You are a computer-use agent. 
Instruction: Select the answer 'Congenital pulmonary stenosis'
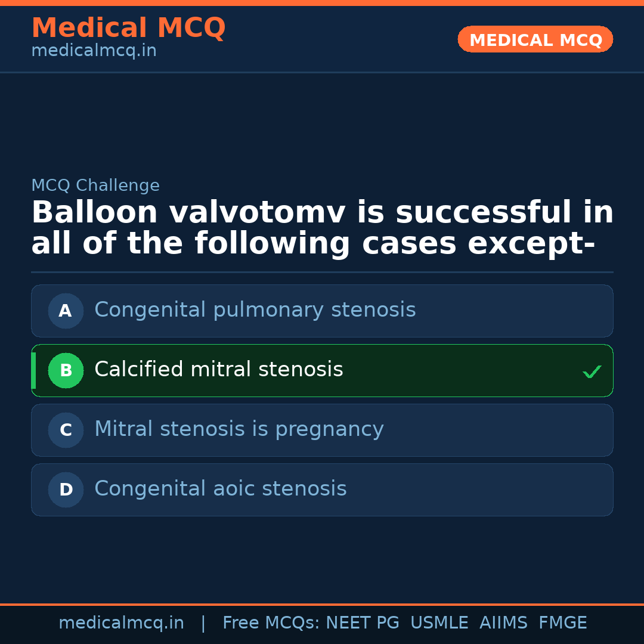(x=255, y=310)
